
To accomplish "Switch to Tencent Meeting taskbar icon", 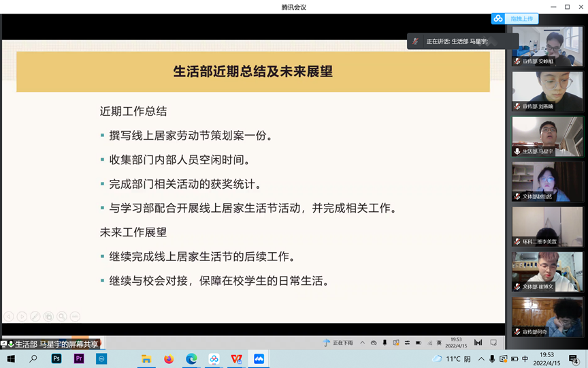I will point(259,359).
